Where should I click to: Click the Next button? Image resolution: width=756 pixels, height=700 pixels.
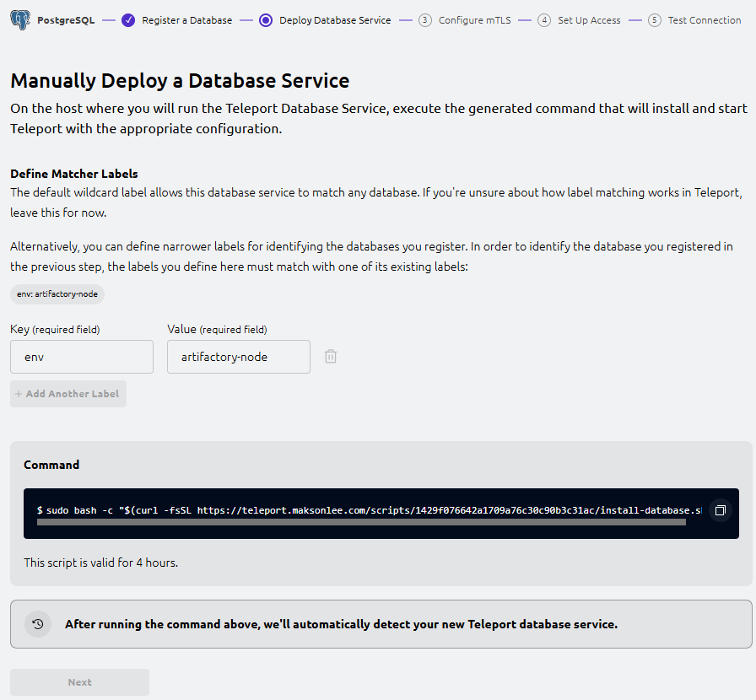79,682
